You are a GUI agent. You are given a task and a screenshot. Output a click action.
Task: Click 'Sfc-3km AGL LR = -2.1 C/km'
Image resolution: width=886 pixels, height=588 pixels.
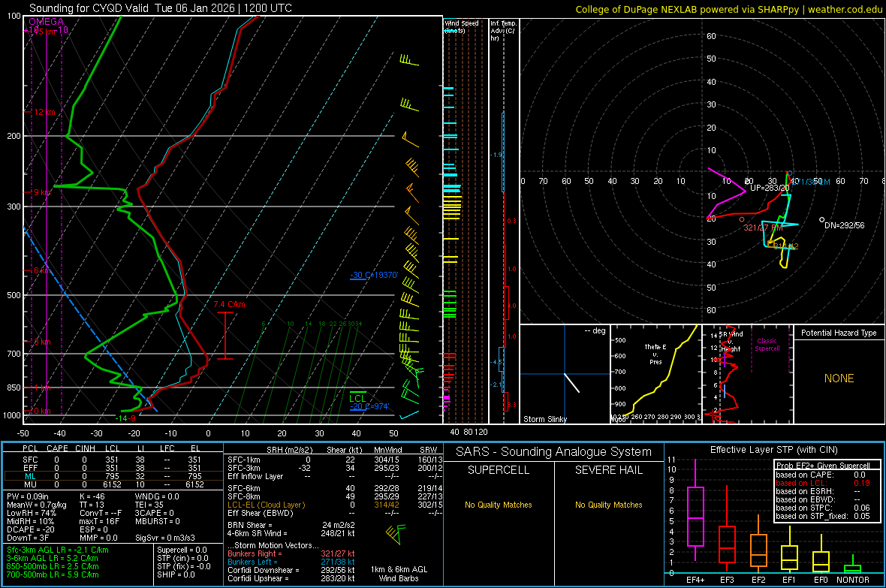coord(58,550)
